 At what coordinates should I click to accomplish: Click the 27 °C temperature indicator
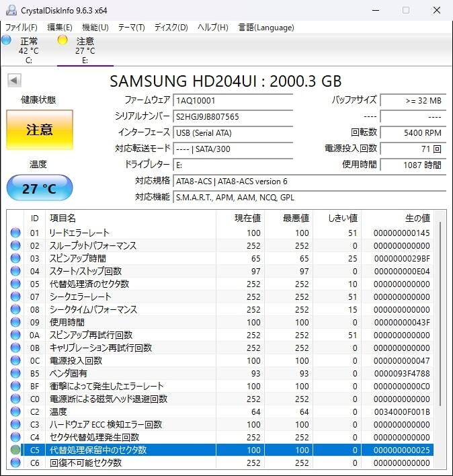point(40,188)
